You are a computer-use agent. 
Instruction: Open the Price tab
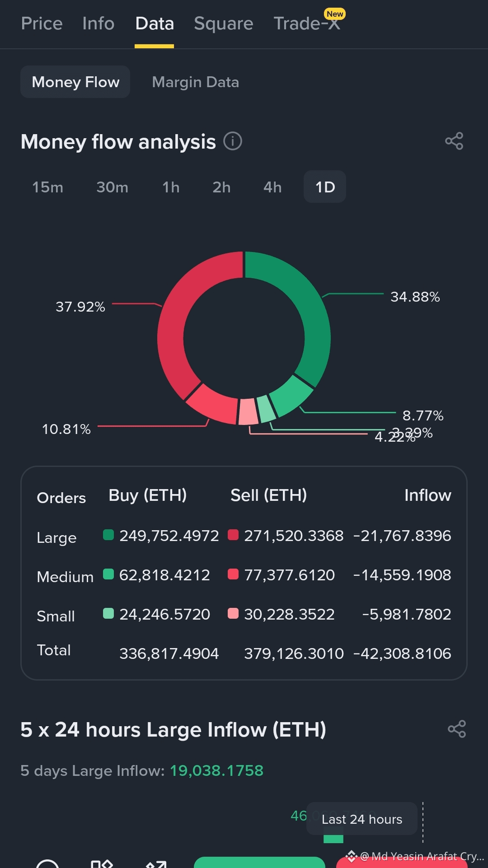[42, 23]
